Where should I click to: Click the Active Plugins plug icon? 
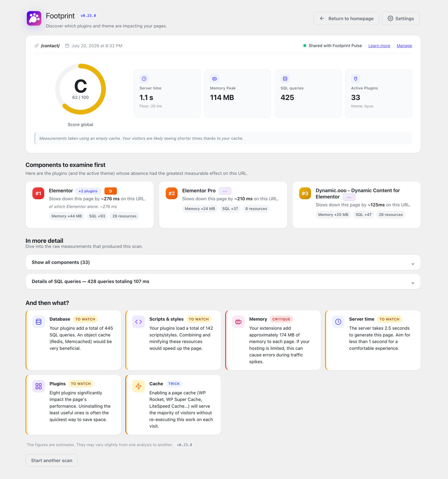(355, 79)
